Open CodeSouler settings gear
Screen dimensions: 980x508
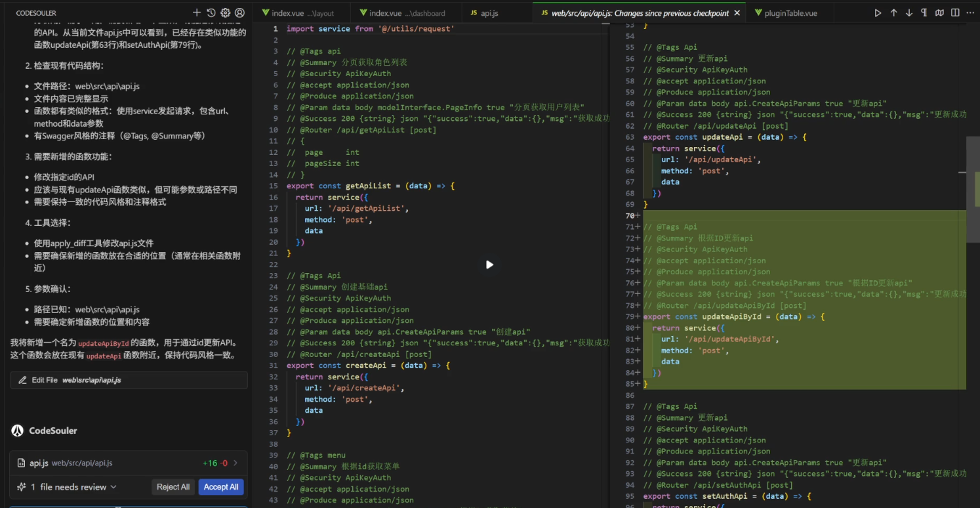click(226, 13)
